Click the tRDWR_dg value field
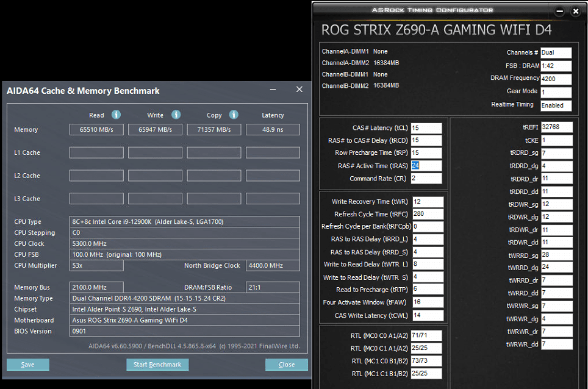This screenshot has height=389, width=588. tap(557, 217)
